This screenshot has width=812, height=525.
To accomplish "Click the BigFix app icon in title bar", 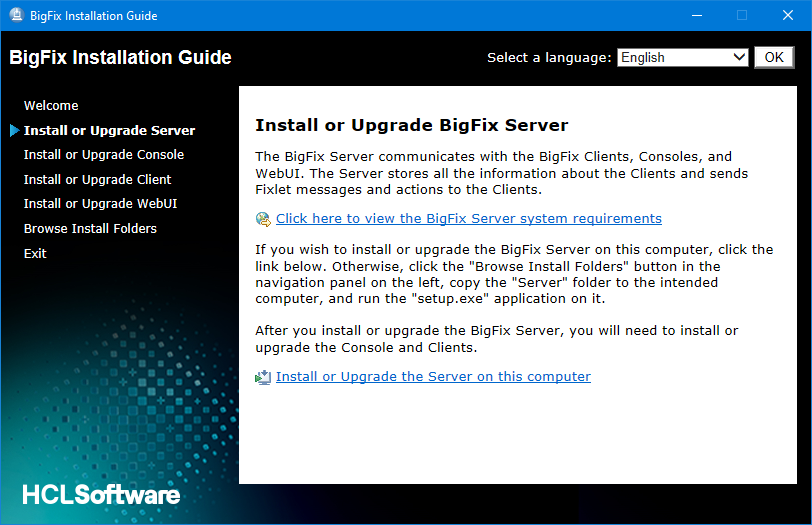I will [x=16, y=15].
